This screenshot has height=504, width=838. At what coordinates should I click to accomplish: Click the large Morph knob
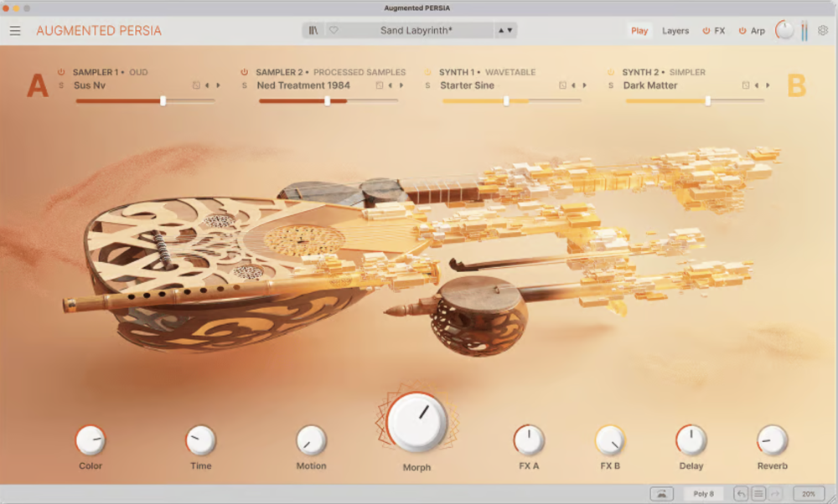click(416, 422)
